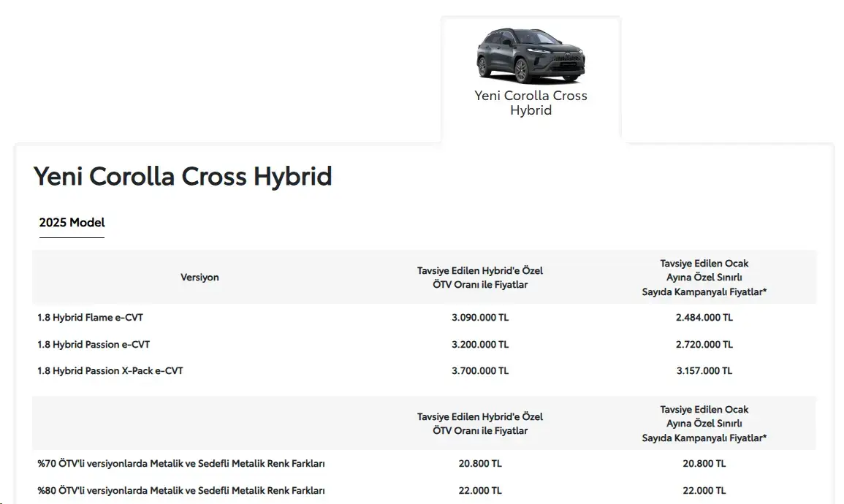Click first Ocak Ayına Özel Kampanyalı Fiyatlar header
Viewport: 844px width, 504px height.
[704, 278]
